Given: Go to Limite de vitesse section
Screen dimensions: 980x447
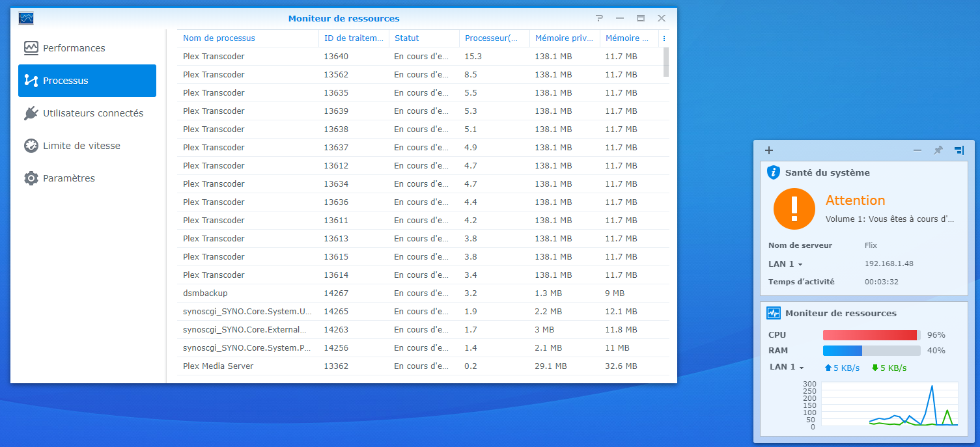Looking at the screenshot, I should coord(87,146).
